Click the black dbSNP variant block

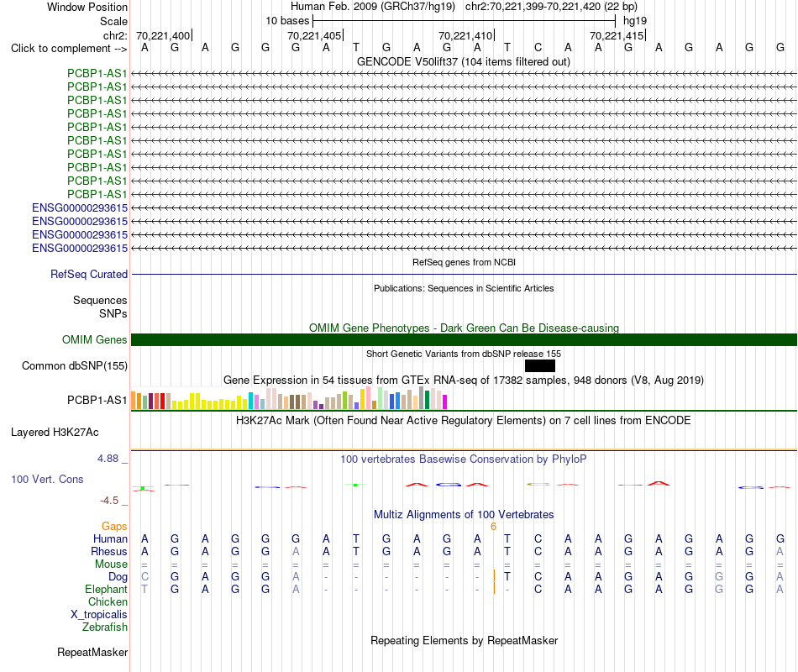point(540,365)
